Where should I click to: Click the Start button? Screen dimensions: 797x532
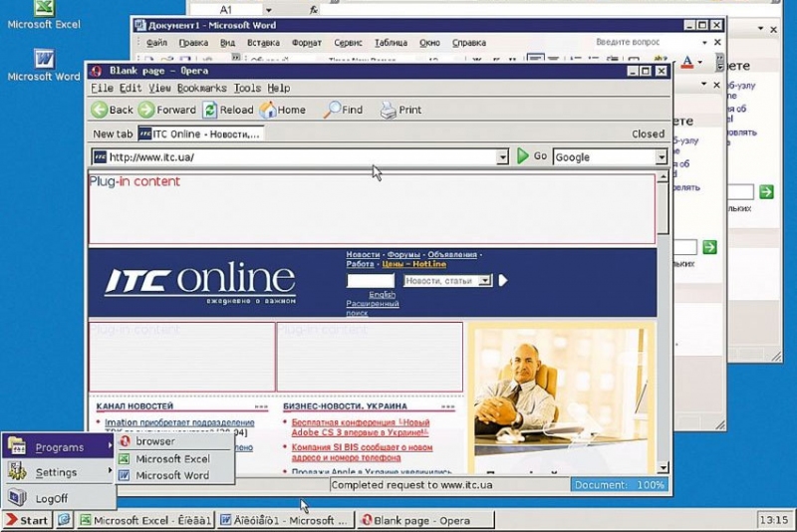pyautogui.click(x=27, y=520)
